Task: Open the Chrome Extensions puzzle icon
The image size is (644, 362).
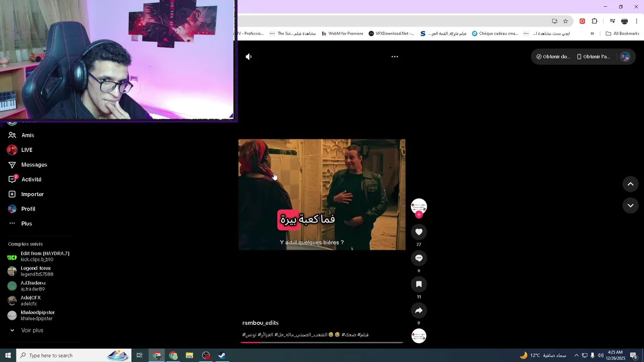Action: click(x=595, y=21)
